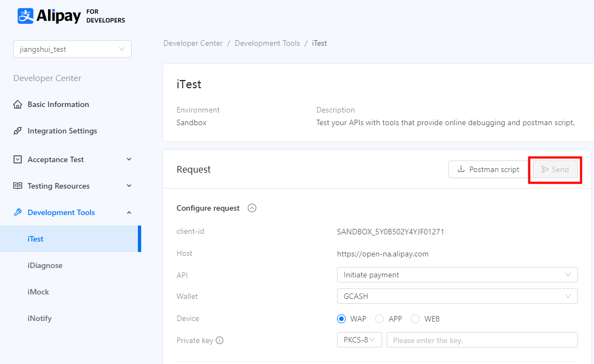This screenshot has width=594, height=364.
Task: Open iMock in the sidebar
Action: (39, 292)
